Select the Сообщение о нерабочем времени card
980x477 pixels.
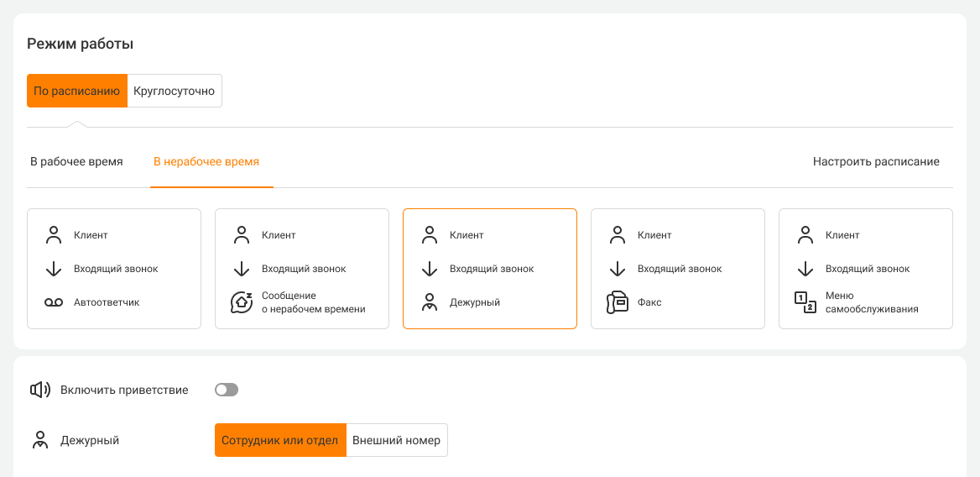302,269
